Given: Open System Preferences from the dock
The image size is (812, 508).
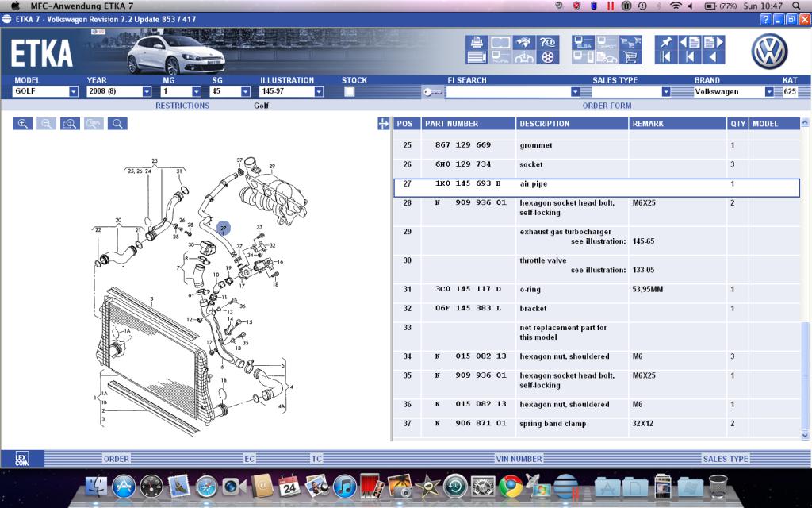Looking at the screenshot, I should click(x=483, y=487).
